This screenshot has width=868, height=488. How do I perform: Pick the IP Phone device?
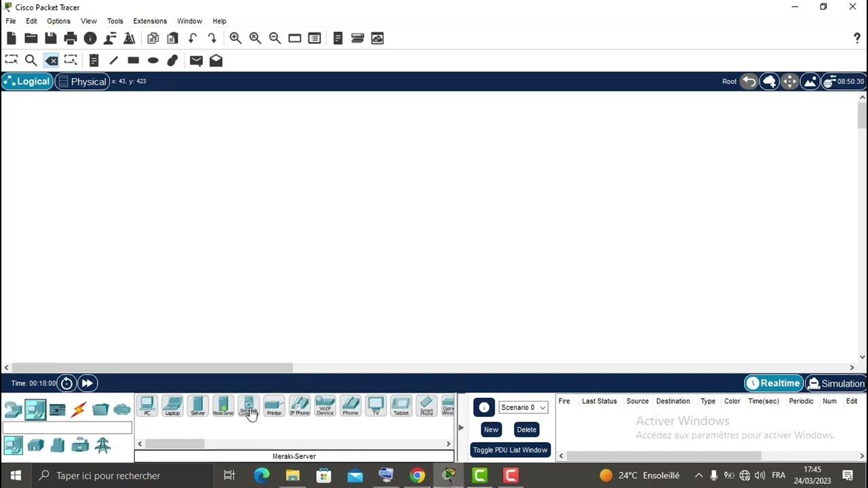pyautogui.click(x=299, y=405)
